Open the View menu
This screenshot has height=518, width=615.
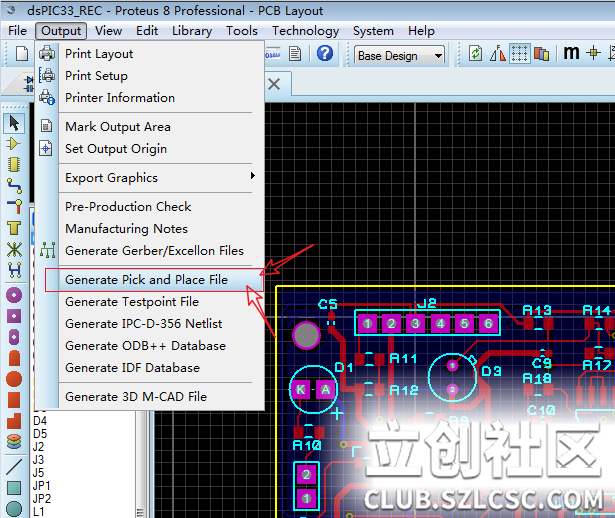pos(108,31)
